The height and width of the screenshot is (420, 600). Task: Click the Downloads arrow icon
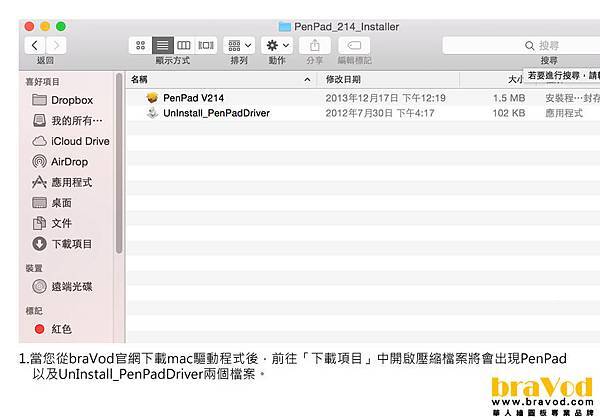[39, 244]
